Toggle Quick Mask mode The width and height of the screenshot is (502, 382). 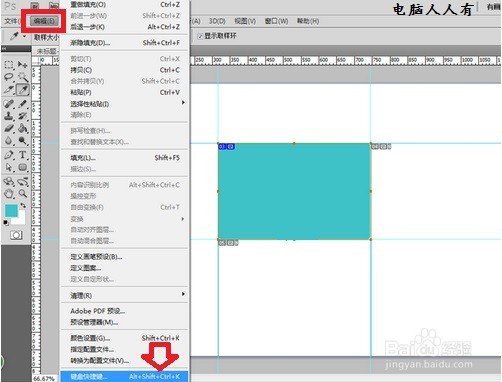pyautogui.click(x=16, y=235)
